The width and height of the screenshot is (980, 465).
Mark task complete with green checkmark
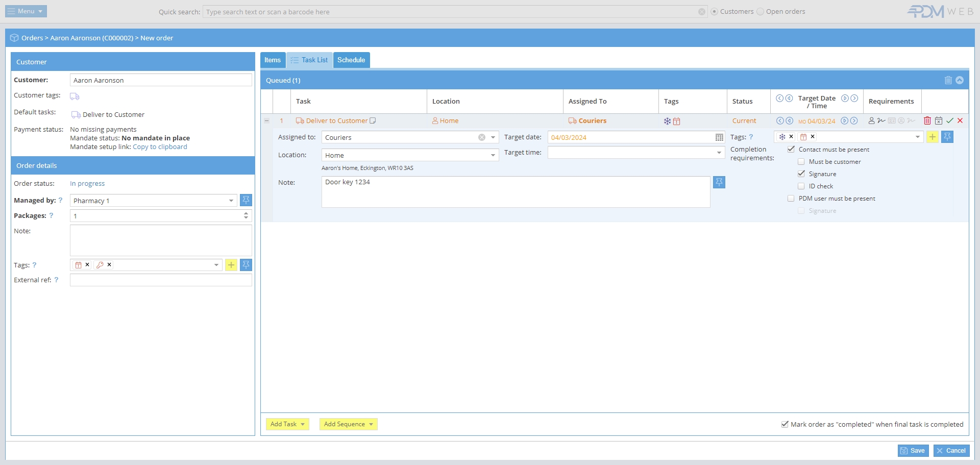pyautogui.click(x=950, y=121)
